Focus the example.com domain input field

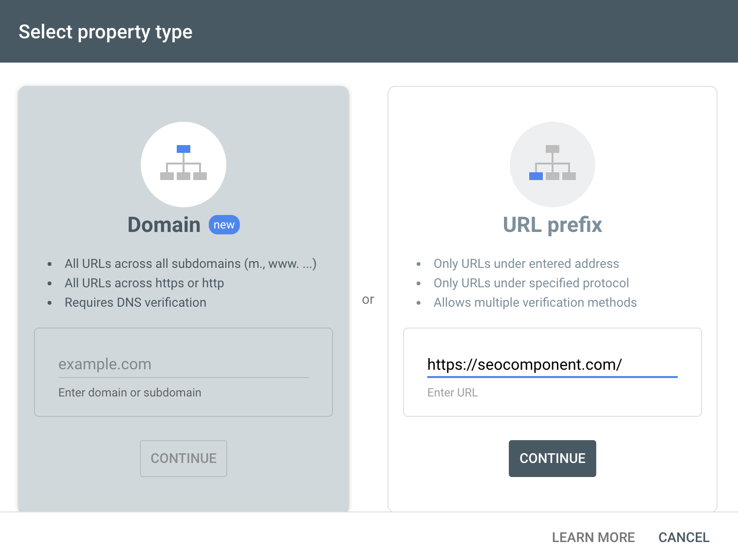point(184,364)
